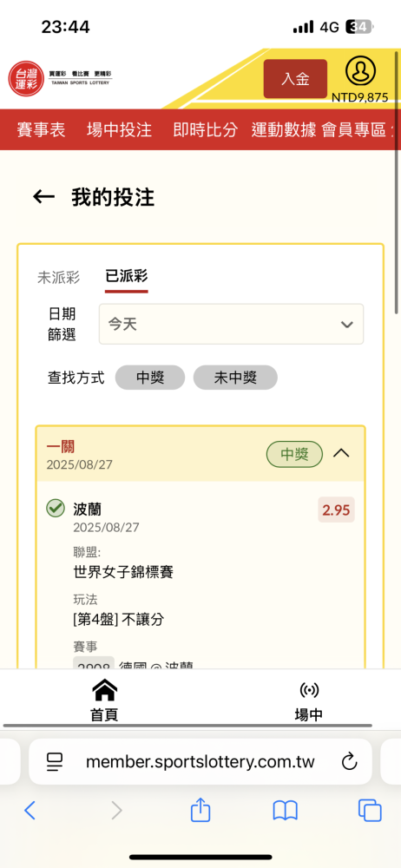The height and width of the screenshot is (868, 401).
Task: Filter bets by 未中獎
Action: (x=235, y=378)
